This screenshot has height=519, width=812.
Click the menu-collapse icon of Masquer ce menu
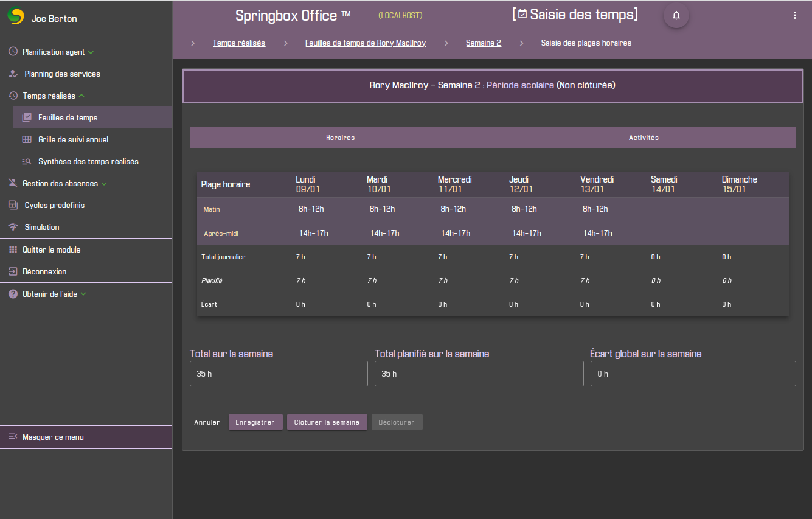(13, 437)
